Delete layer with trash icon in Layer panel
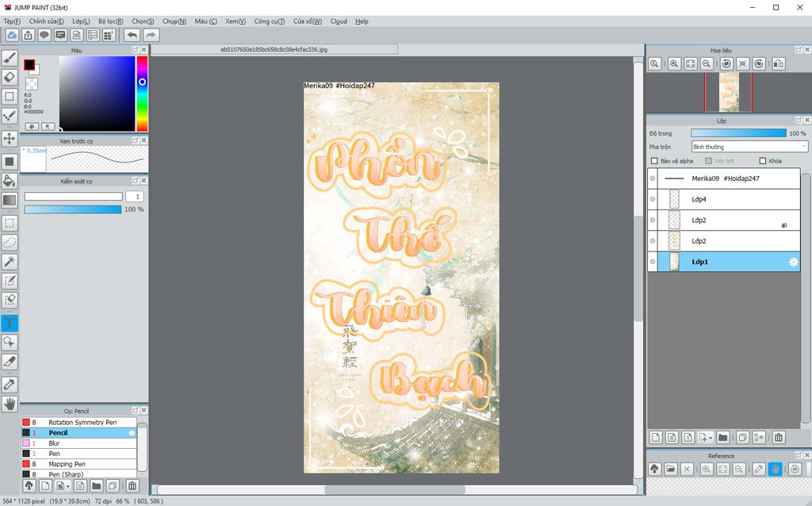The width and height of the screenshot is (812, 506). [x=779, y=438]
